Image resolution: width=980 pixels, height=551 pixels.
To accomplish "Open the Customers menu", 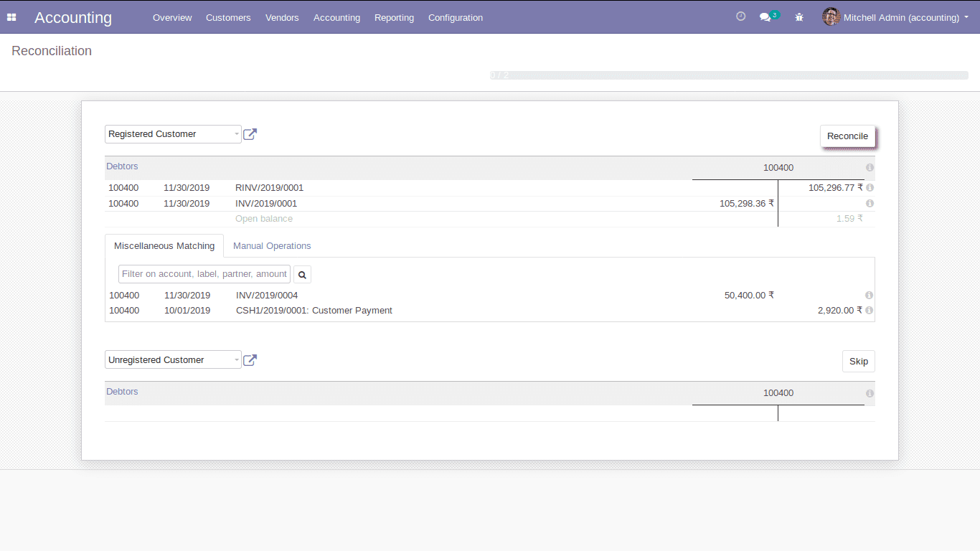I will pyautogui.click(x=228, y=17).
